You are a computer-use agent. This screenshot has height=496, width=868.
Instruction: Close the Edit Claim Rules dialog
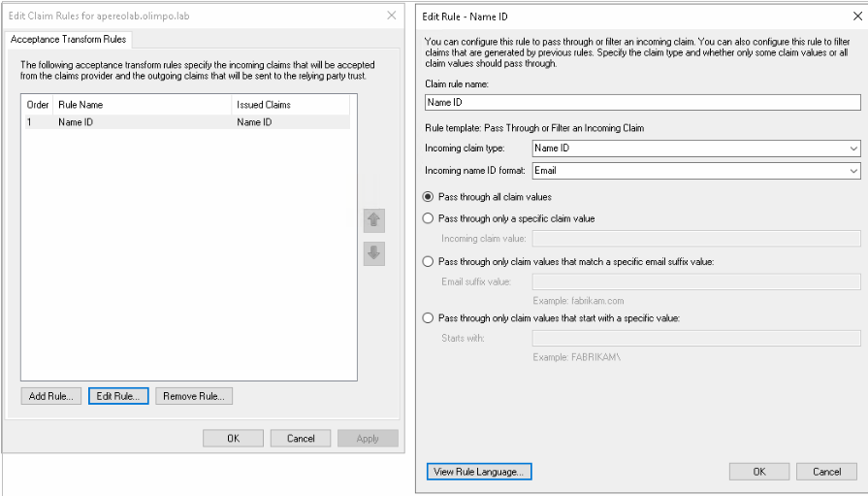(391, 16)
